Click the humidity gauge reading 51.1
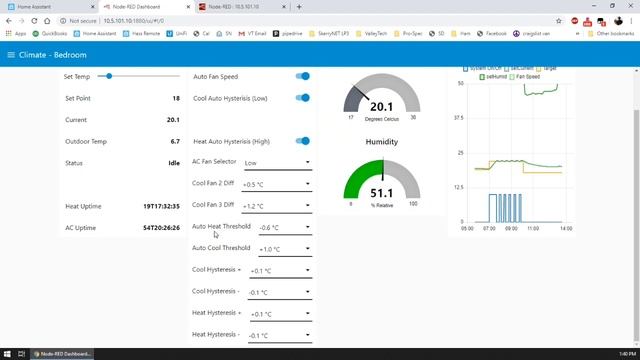 (x=382, y=193)
